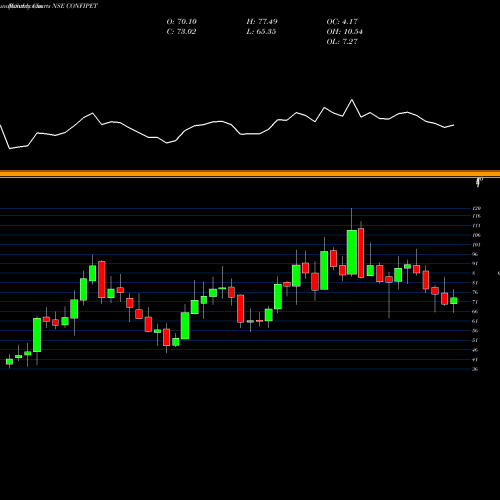Click the 106 price axis label

click(477, 235)
